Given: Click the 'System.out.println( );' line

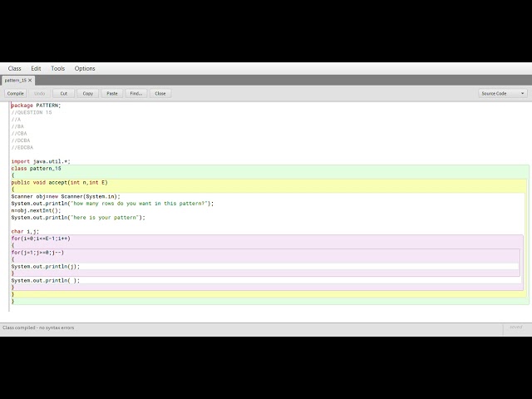Looking at the screenshot, I should [46, 281].
